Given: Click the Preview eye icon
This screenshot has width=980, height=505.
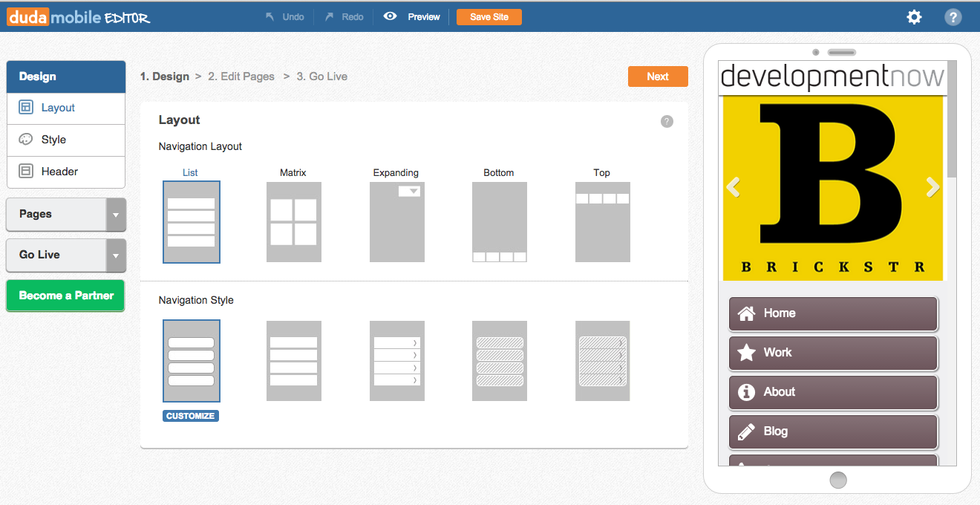Looking at the screenshot, I should (x=390, y=16).
